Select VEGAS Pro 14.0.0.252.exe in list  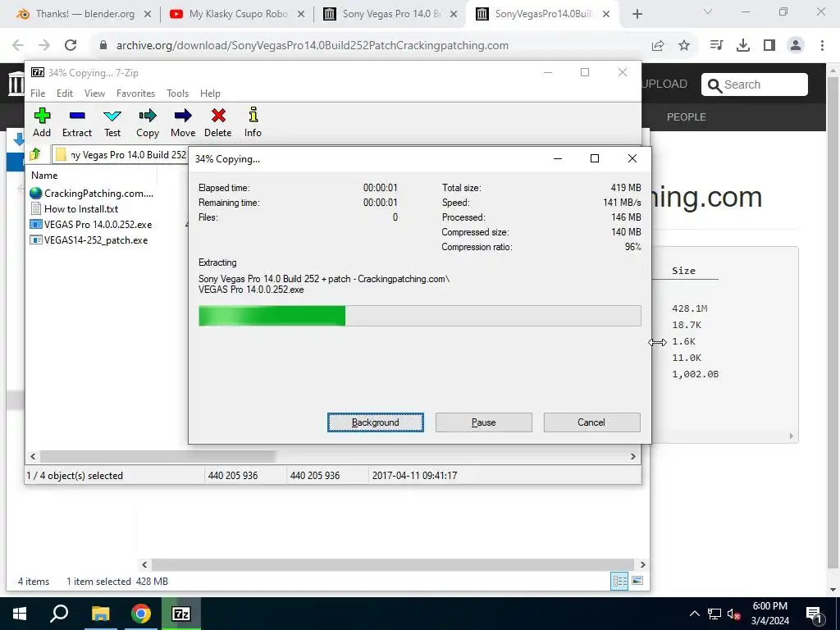click(92, 225)
